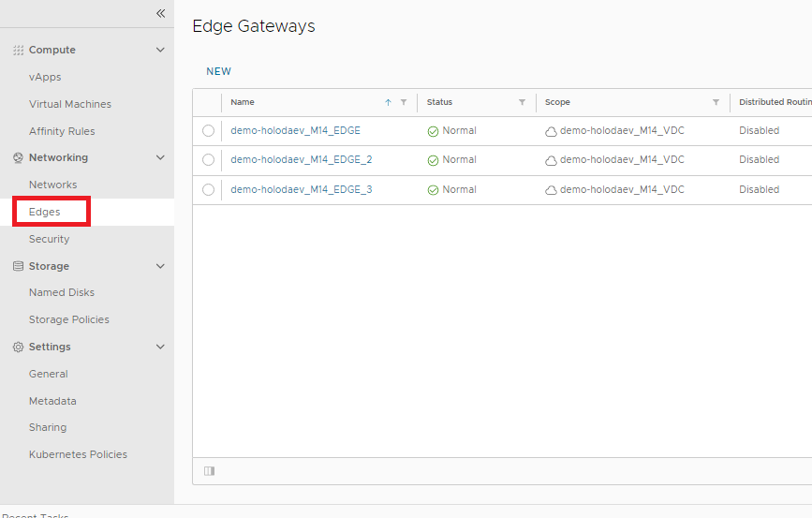Select radio button for demo-holodaev_M14_EDGE
The image size is (812, 518).
(208, 131)
